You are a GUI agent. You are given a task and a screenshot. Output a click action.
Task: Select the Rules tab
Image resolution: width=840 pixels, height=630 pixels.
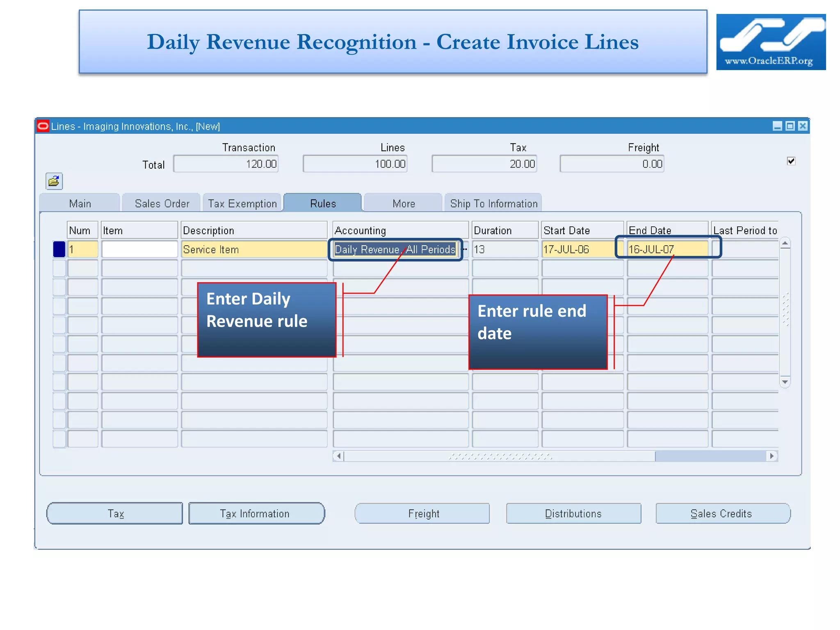[323, 203]
